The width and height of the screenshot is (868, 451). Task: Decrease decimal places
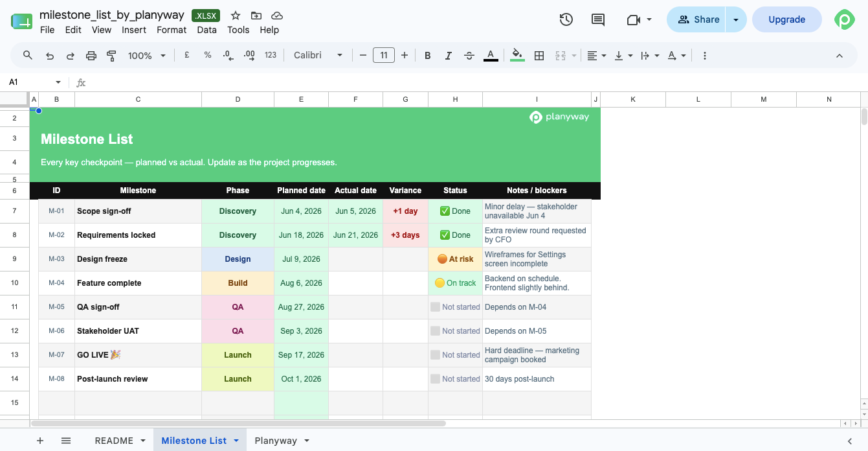[x=228, y=56]
